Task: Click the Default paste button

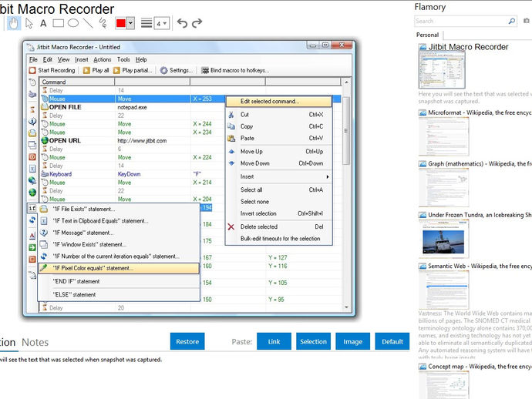Action: tap(392, 341)
